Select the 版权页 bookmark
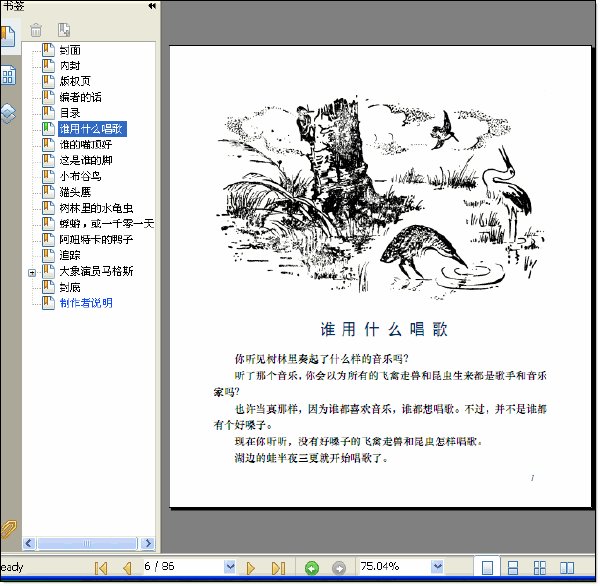600x586 pixels. (75, 81)
